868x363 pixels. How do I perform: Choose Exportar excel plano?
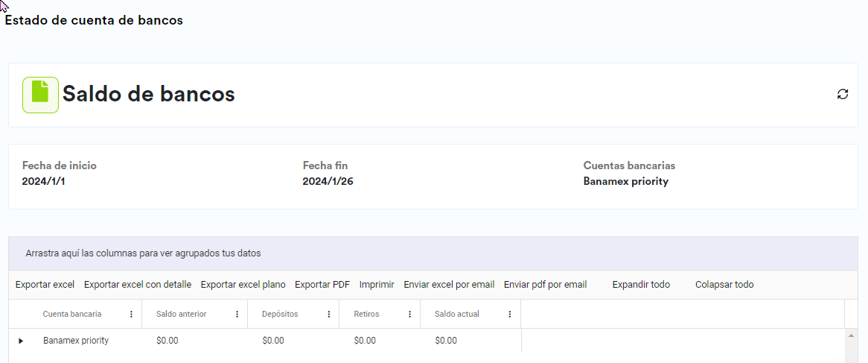pyautogui.click(x=243, y=285)
